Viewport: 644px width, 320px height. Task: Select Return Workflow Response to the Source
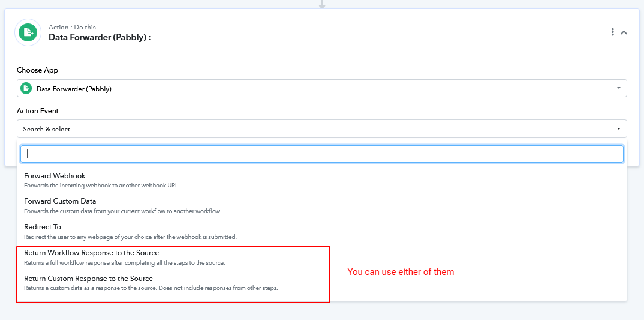point(321,257)
